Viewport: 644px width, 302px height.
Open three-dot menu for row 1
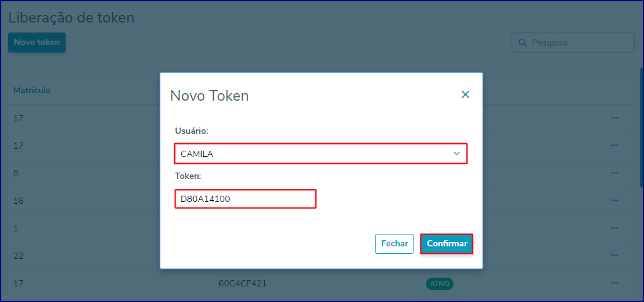tap(615, 228)
